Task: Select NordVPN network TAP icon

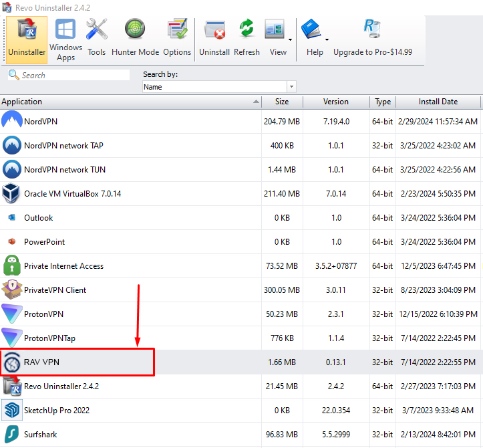Action: 12,145
